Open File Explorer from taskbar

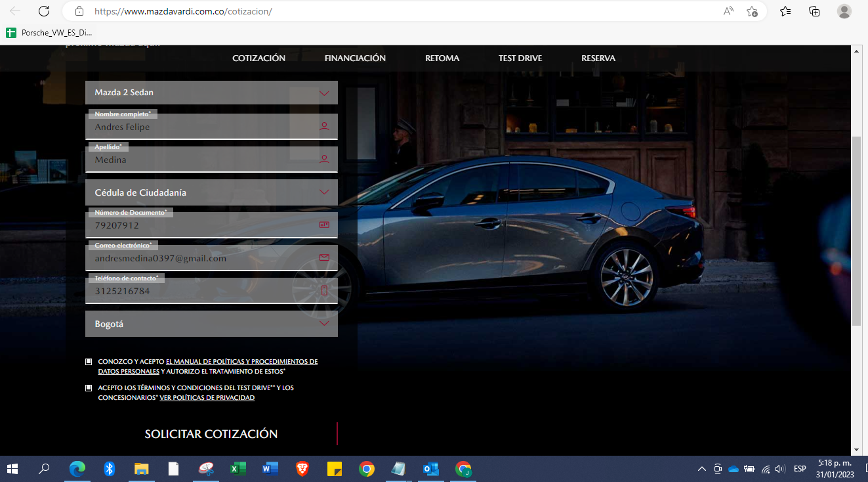click(x=142, y=469)
